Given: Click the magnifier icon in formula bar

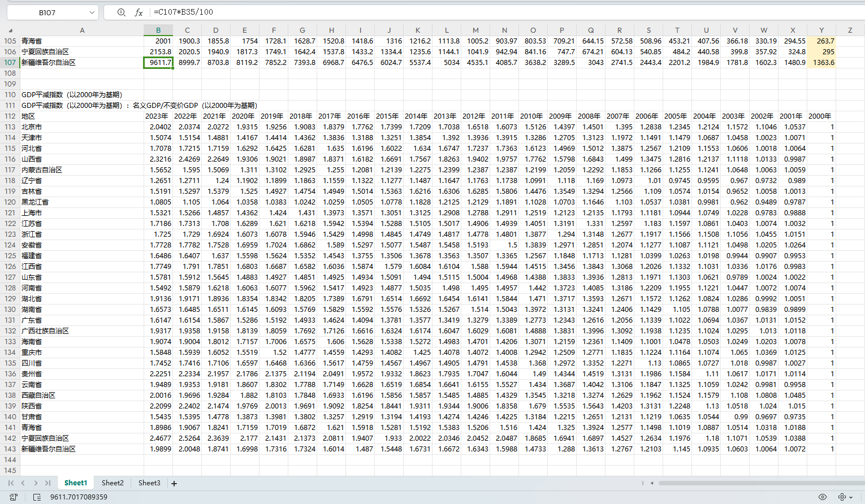Looking at the screenshot, I should [121, 12].
